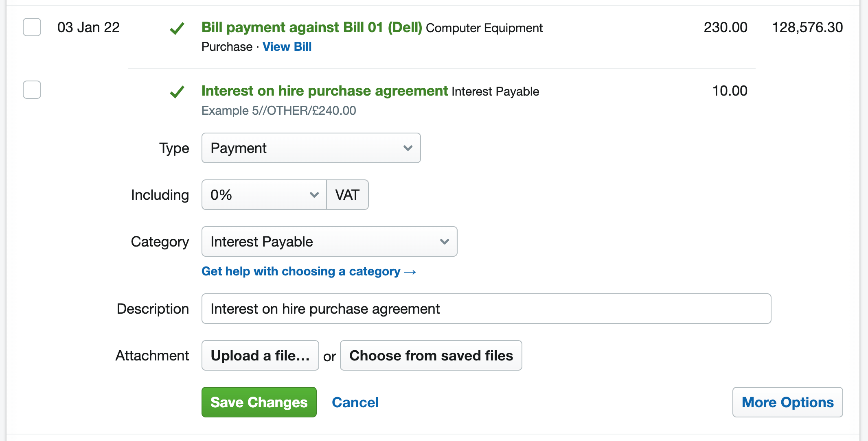Image resolution: width=868 pixels, height=441 pixels.
Task: Open the View Bill link
Action: click(287, 46)
